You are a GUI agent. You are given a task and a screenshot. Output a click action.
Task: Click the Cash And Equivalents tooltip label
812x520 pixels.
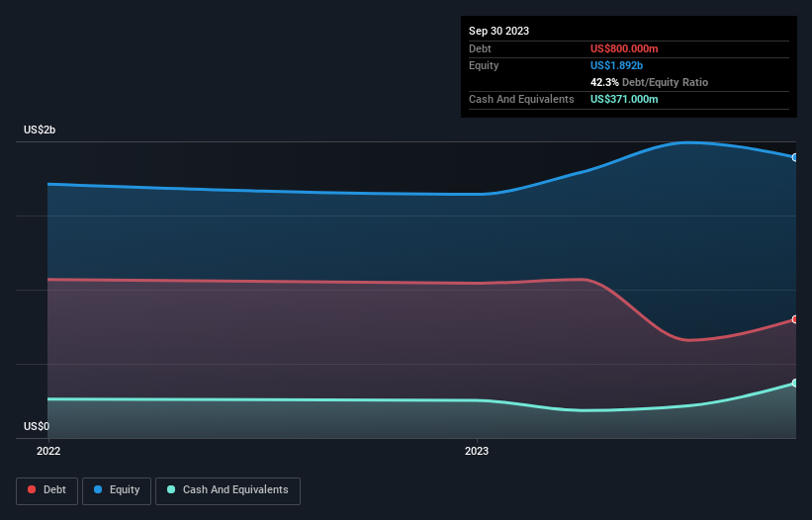pos(521,99)
